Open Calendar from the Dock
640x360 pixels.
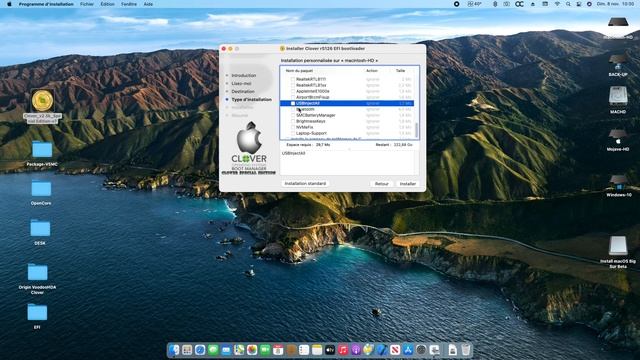278,350
